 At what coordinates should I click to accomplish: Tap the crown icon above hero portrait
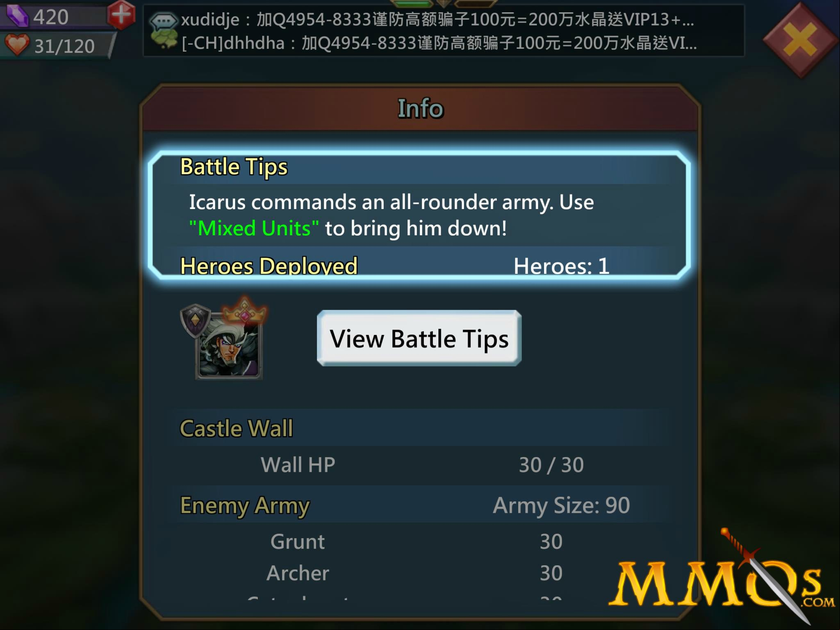244,310
